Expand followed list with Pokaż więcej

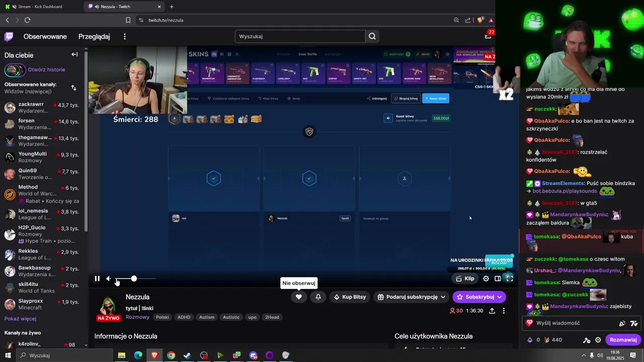point(20,319)
